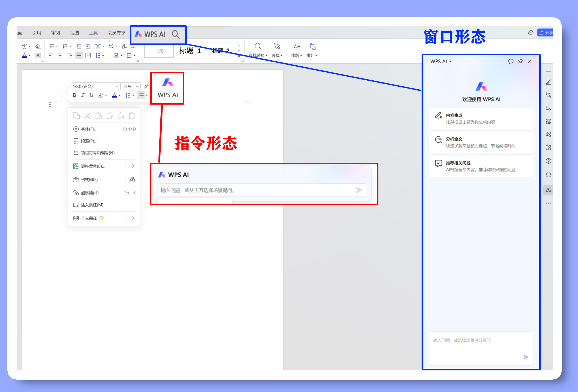Toggle character shading A icon
Screen dimensions: 578x392
pyautogui.click(x=38, y=55)
